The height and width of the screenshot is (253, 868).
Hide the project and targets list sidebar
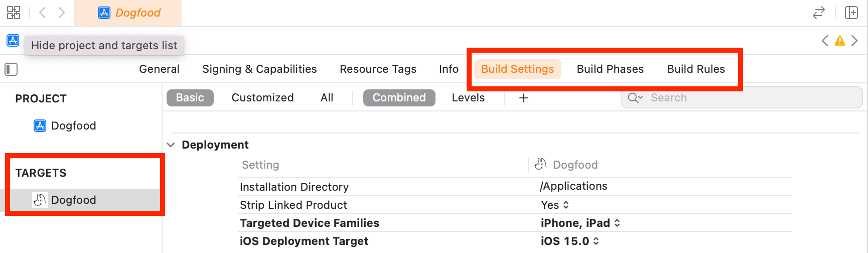[x=11, y=69]
